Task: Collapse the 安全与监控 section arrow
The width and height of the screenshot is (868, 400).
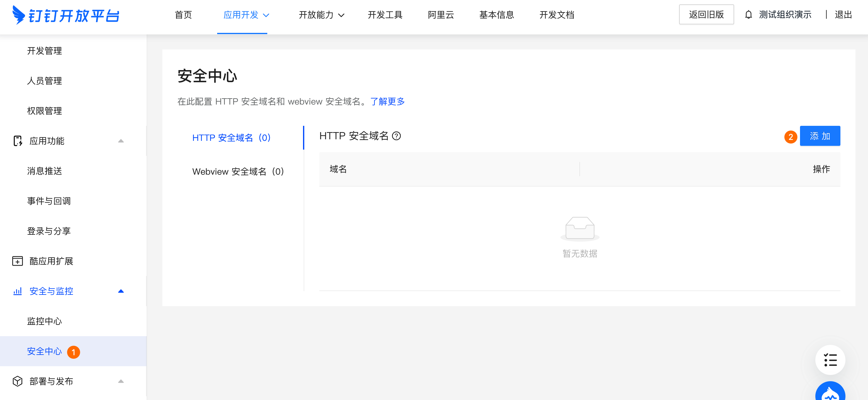Action: (x=121, y=291)
